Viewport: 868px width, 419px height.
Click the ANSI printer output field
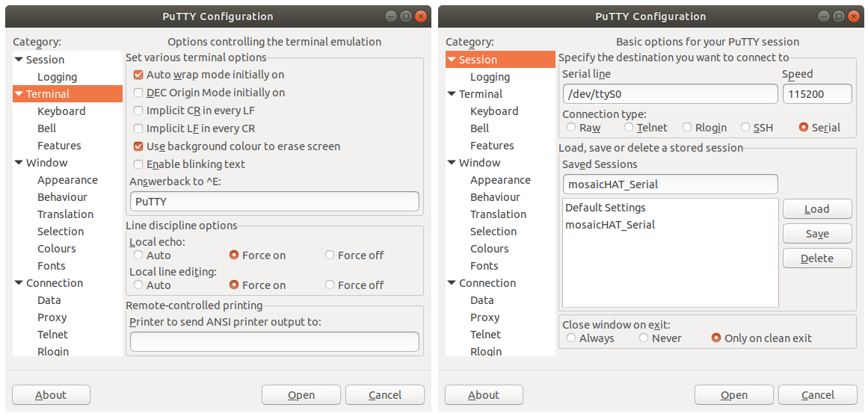pos(274,341)
